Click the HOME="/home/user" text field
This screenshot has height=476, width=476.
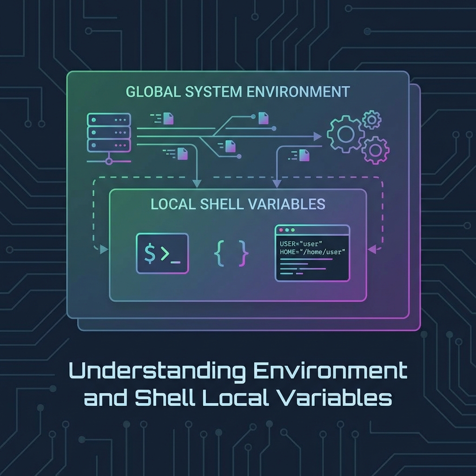pos(312,252)
